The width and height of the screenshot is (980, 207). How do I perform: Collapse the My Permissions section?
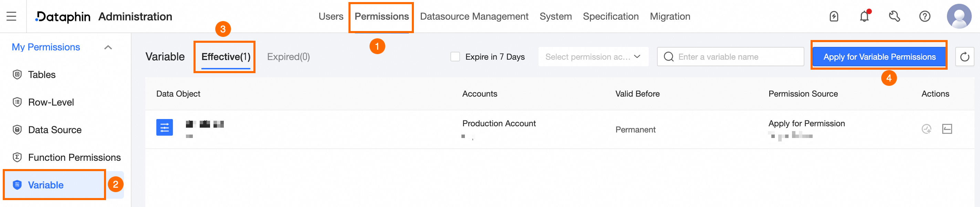(x=108, y=47)
